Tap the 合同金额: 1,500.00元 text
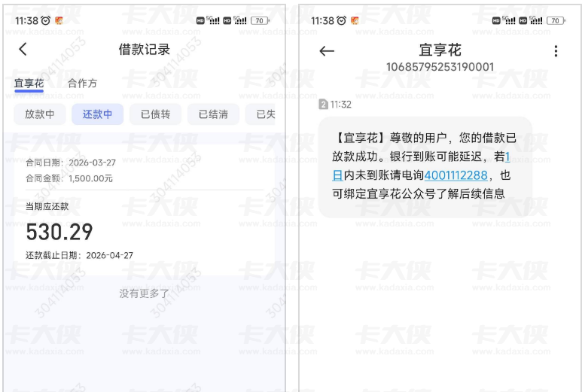Image resolution: width=585 pixels, height=392 pixels. point(69,178)
